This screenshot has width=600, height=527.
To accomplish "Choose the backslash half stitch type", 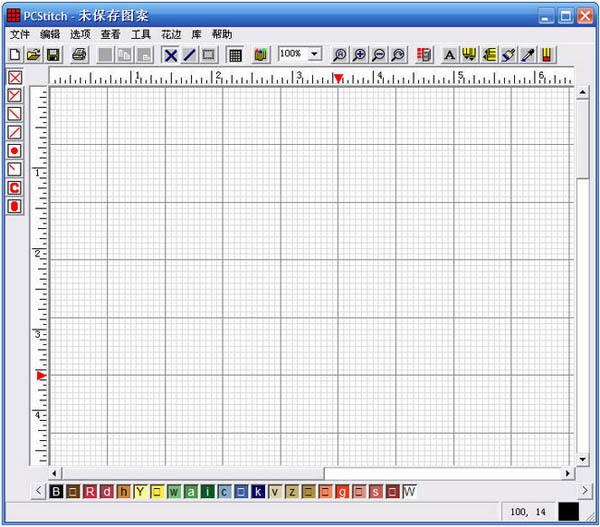I will coord(15,114).
